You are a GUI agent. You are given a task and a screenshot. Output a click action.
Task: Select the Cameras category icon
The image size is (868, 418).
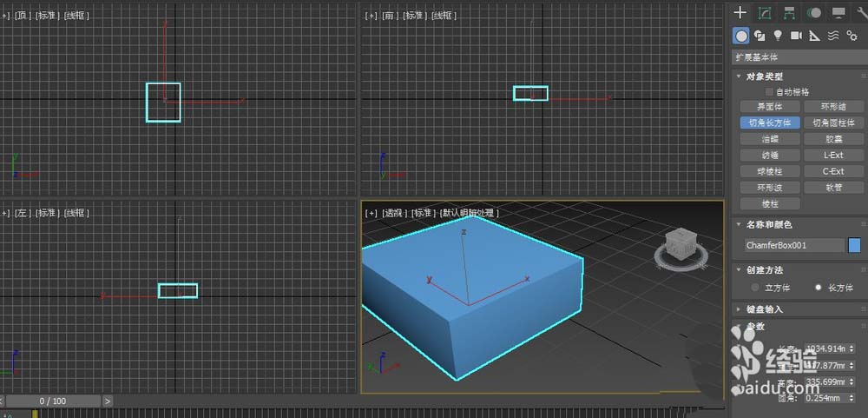pos(796,36)
